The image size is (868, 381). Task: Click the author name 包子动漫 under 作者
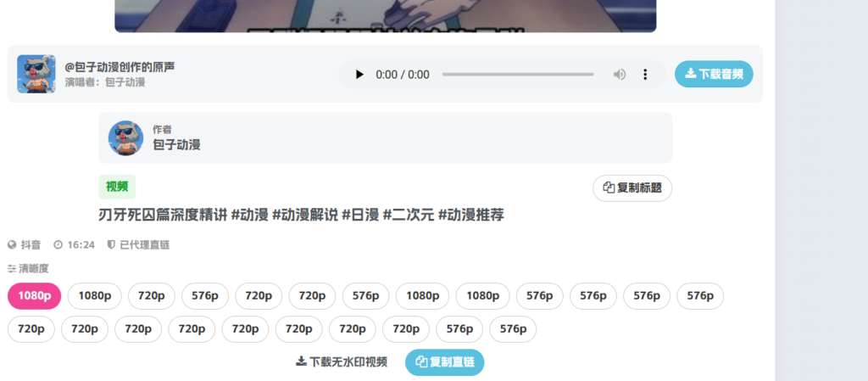(176, 145)
